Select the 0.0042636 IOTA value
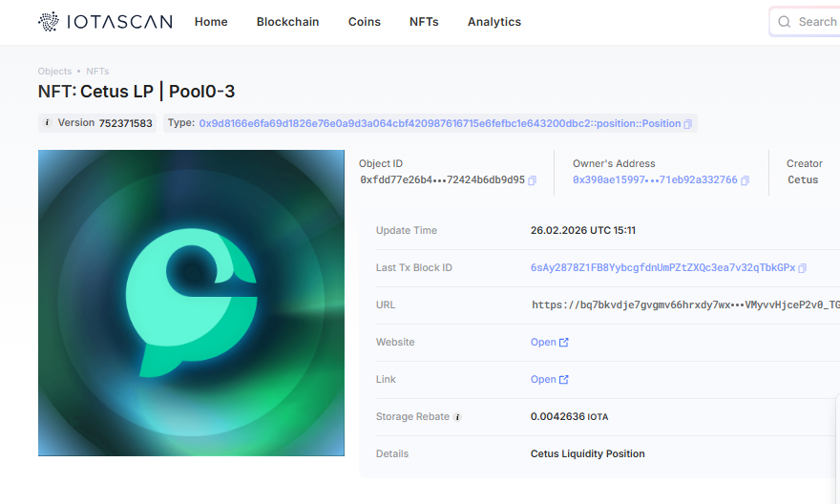The height and width of the screenshot is (504, 840). [x=569, y=416]
